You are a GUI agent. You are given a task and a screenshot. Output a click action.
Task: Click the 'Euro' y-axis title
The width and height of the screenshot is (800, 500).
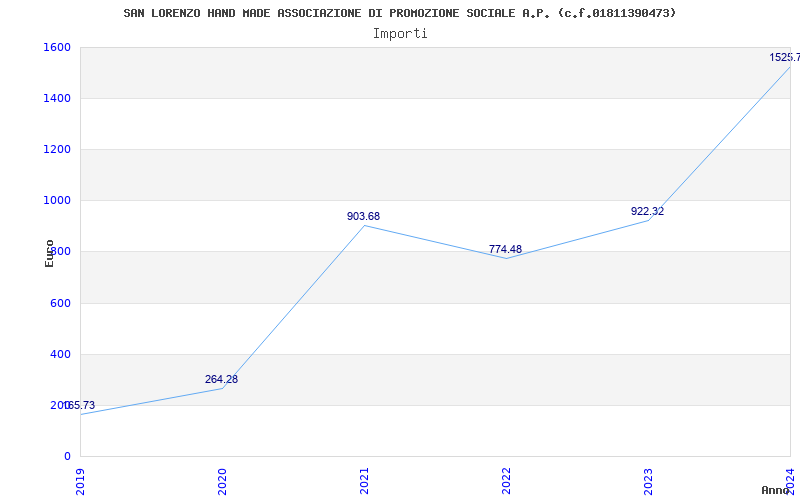49,253
